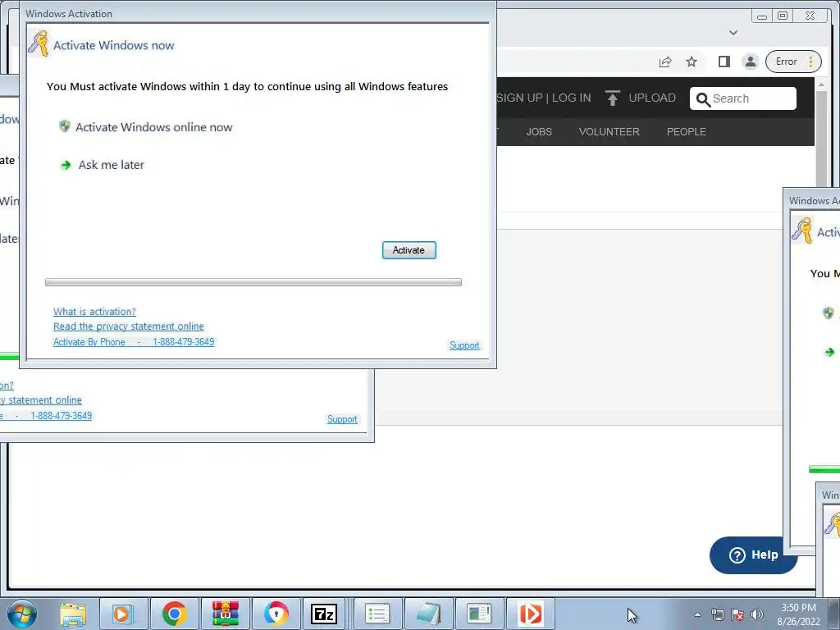
Task: Switch to Google Chrome in taskbar
Action: (174, 614)
